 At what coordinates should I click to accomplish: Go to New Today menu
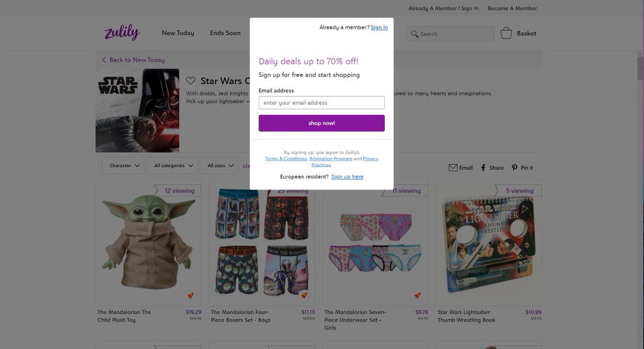178,33
